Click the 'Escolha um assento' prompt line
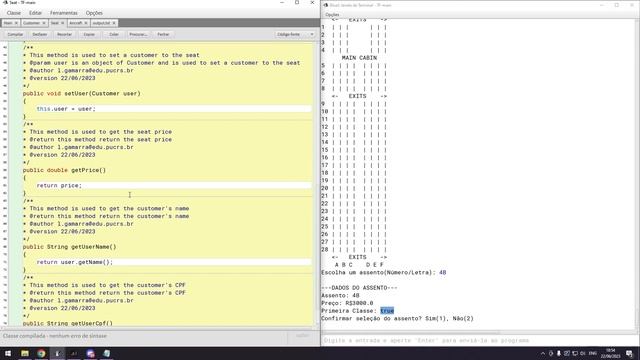The height and width of the screenshot is (360, 640). click(384, 273)
